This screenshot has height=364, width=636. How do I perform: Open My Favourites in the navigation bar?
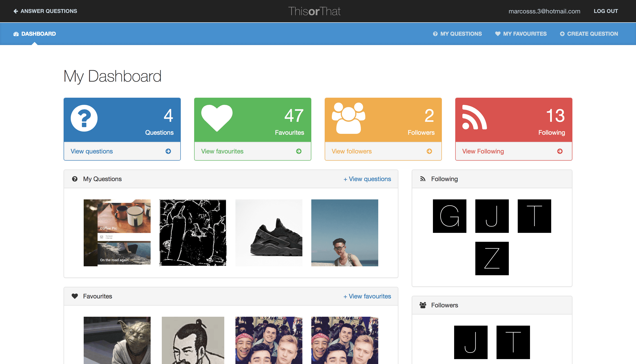[x=521, y=34]
